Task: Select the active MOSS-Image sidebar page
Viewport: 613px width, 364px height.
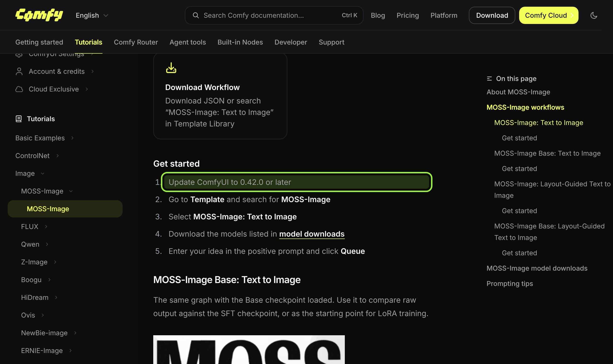Action: [65, 209]
